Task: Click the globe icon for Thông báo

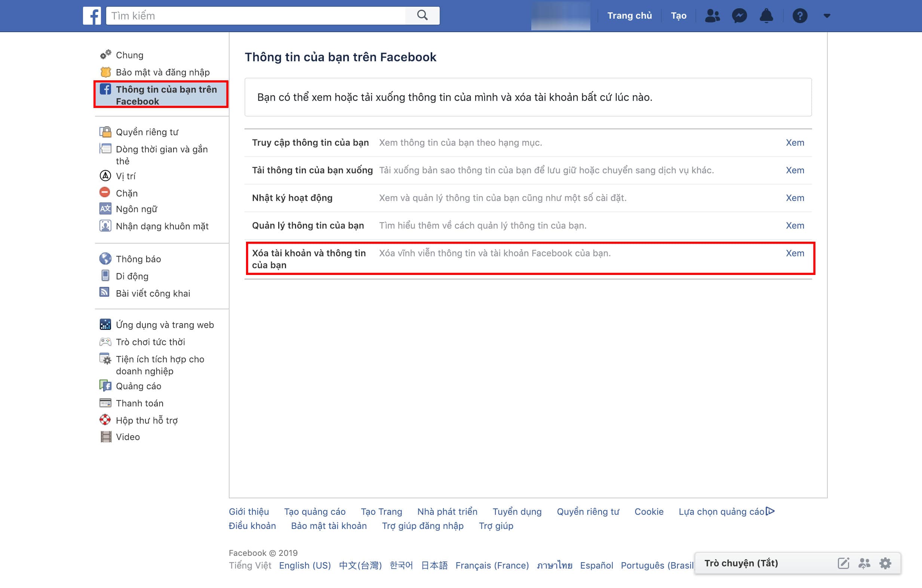Action: (x=105, y=259)
